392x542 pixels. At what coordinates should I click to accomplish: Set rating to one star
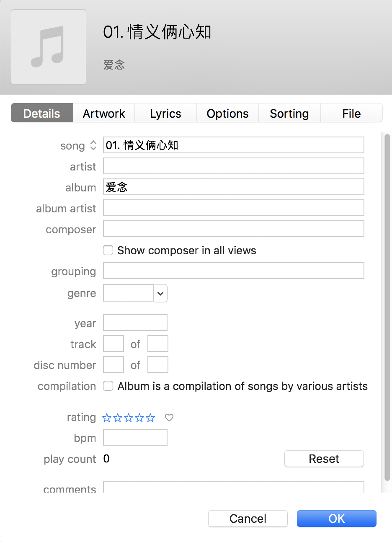[x=107, y=418]
